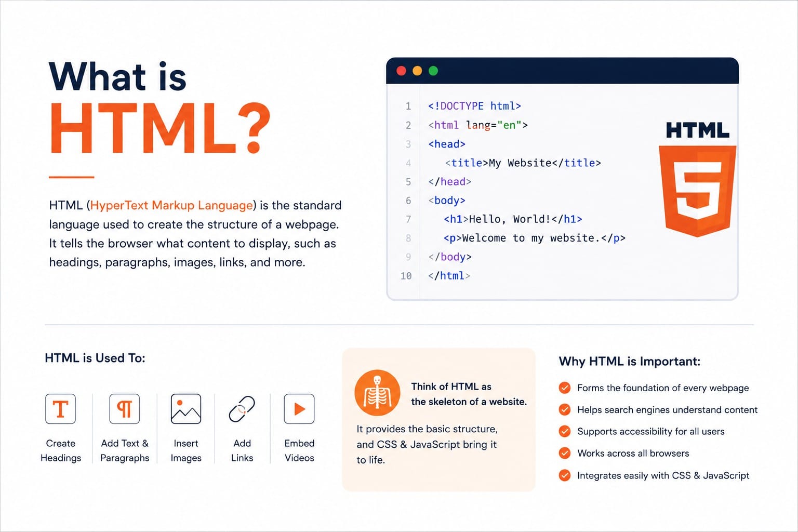Click "Think of HTML as the skeleton" text
This screenshot has height=532, width=798.
tap(469, 394)
